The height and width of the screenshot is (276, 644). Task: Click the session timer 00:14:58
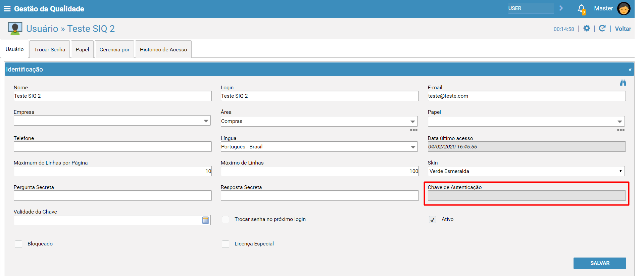tap(564, 29)
